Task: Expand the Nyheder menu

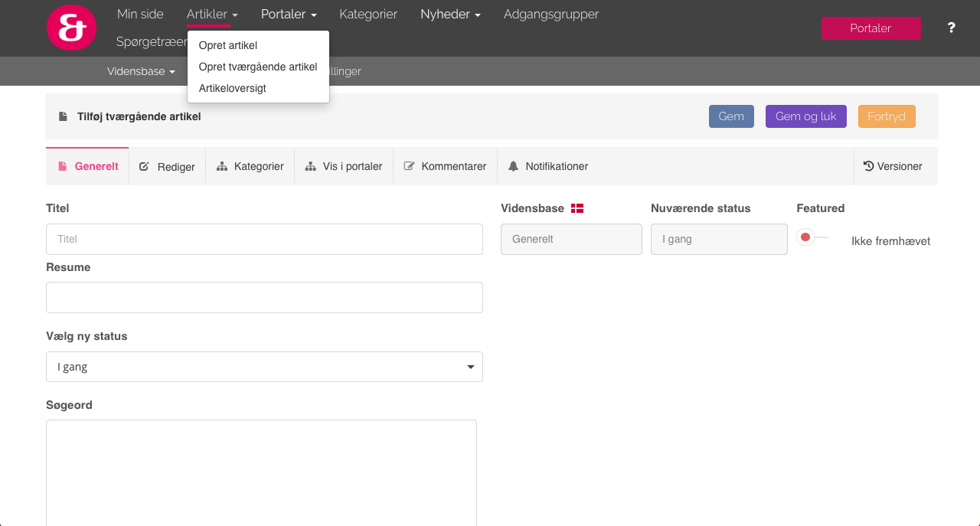Action: click(450, 15)
